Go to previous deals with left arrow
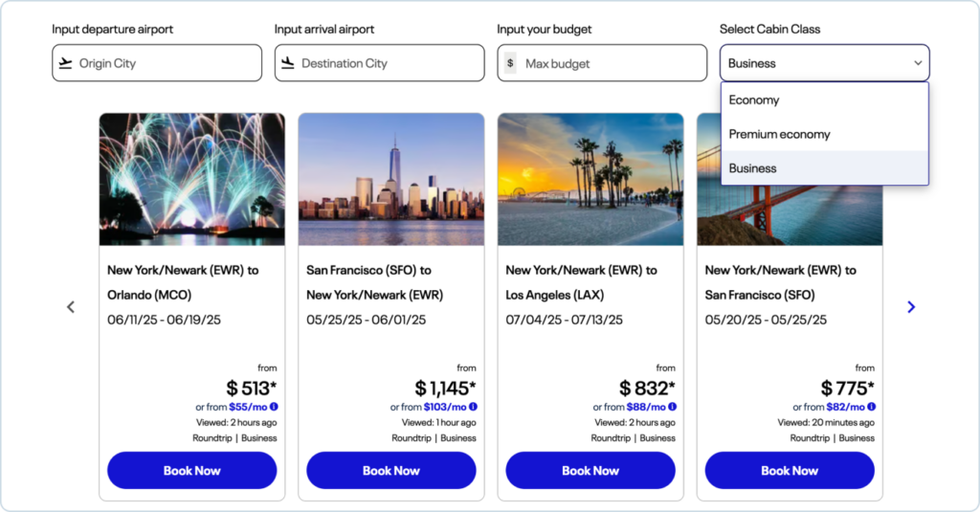Image resolution: width=980 pixels, height=512 pixels. pos(70,307)
